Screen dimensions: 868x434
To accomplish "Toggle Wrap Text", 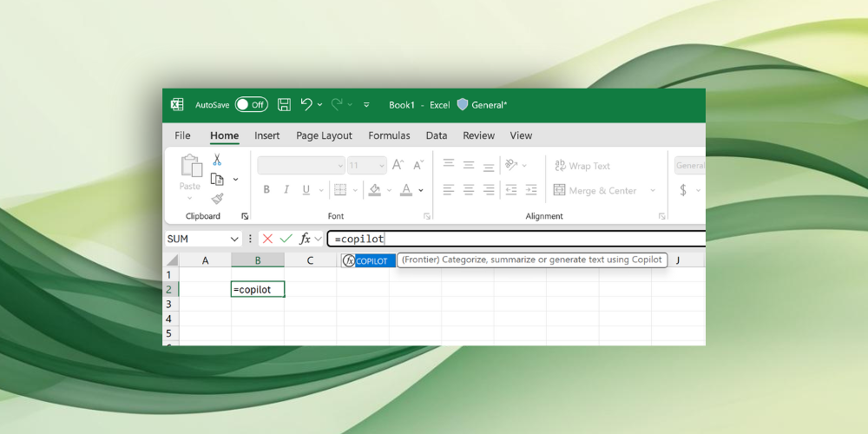I will [x=582, y=166].
